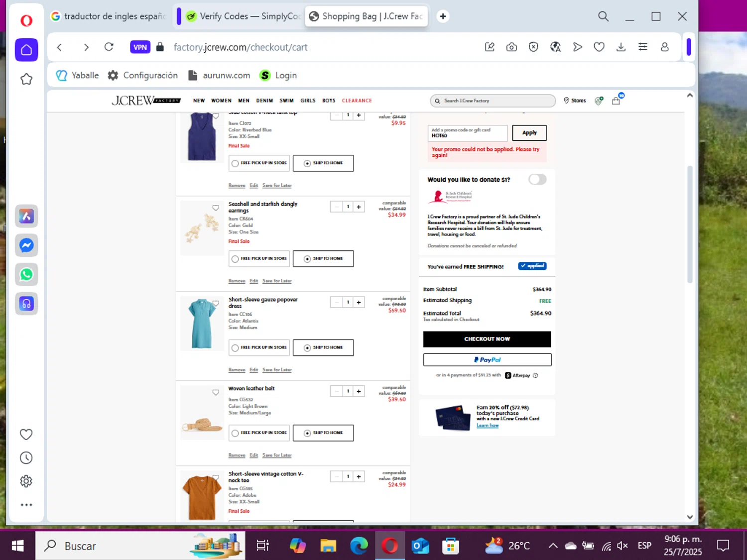Viewport: 747px width, 560px height.
Task: Select ship to home for gauze dress
Action: click(323, 347)
